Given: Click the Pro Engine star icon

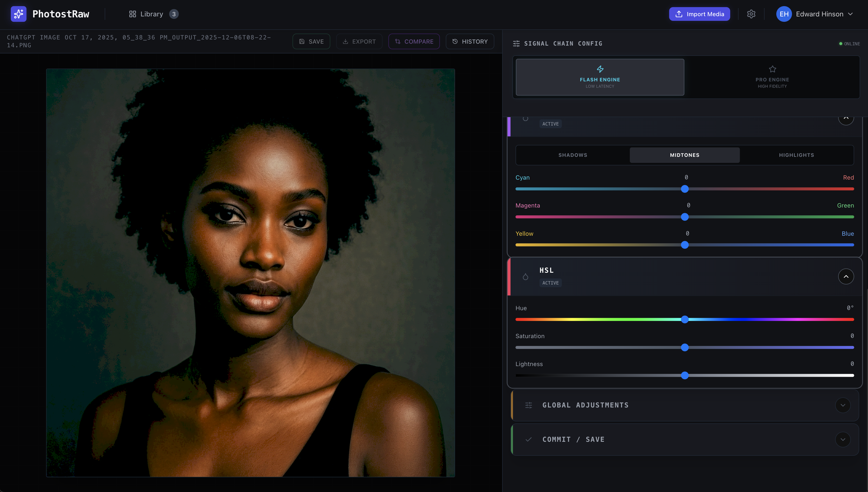Looking at the screenshot, I should click(x=772, y=69).
